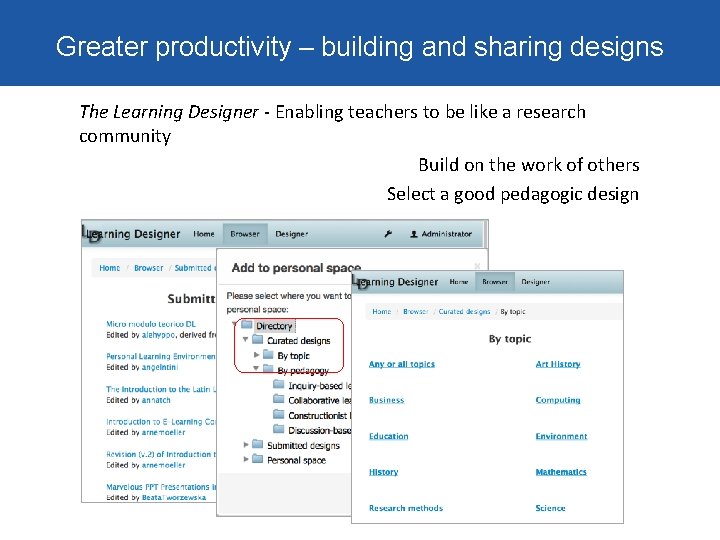Select Directory in the folder tree

274,326
